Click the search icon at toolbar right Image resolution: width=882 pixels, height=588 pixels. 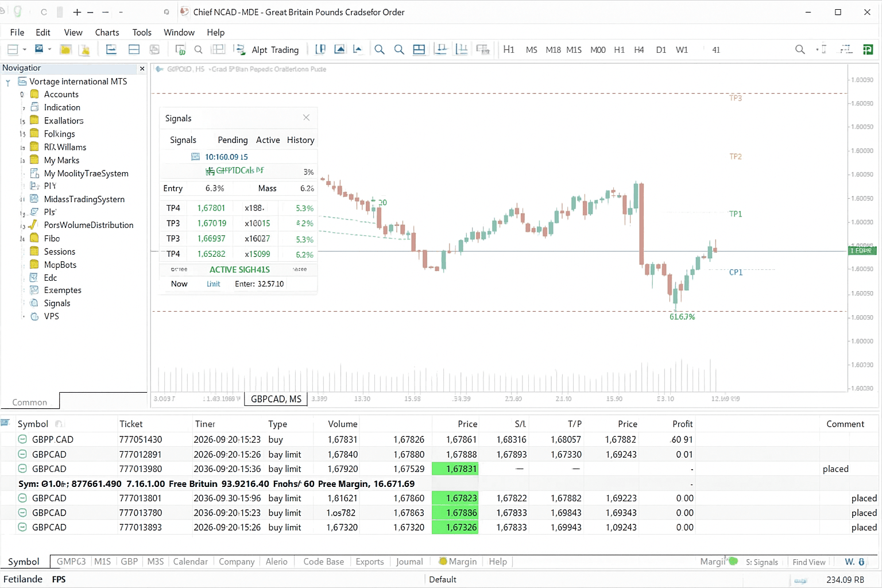(800, 49)
